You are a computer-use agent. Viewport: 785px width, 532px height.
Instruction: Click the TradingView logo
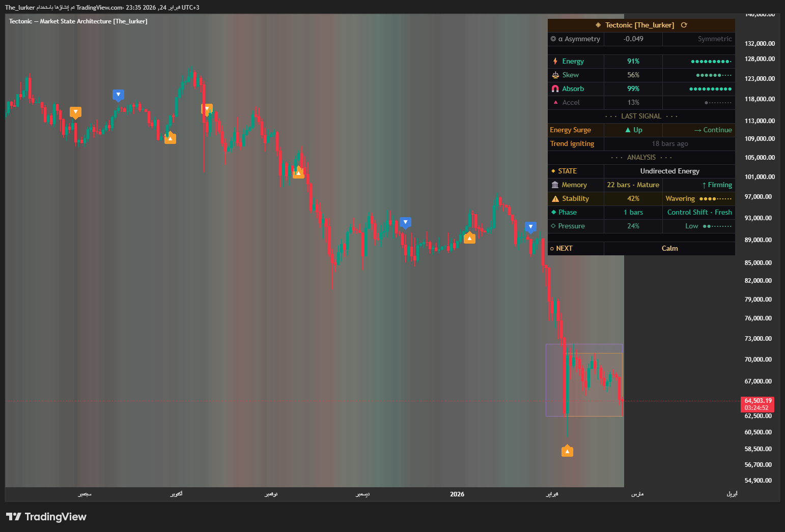(x=46, y=517)
